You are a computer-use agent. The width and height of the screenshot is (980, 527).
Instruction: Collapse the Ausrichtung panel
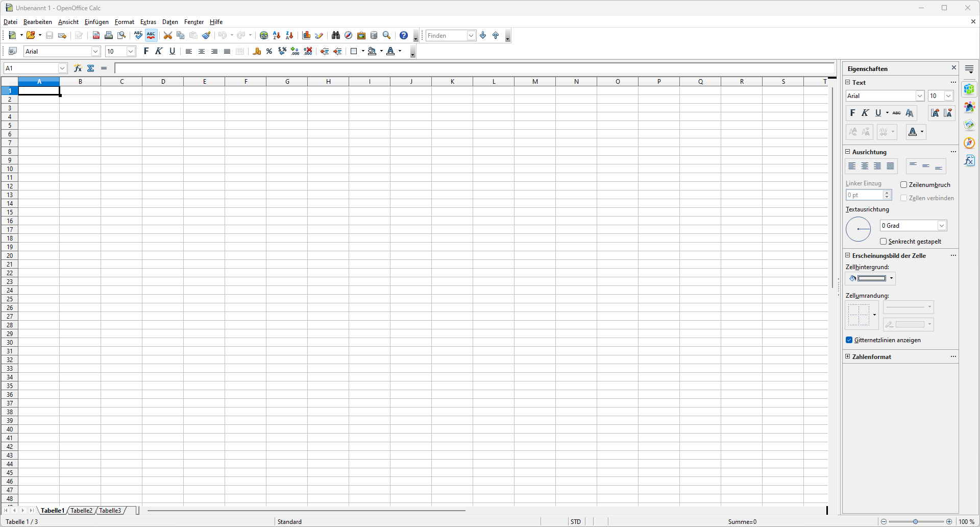[x=848, y=152]
